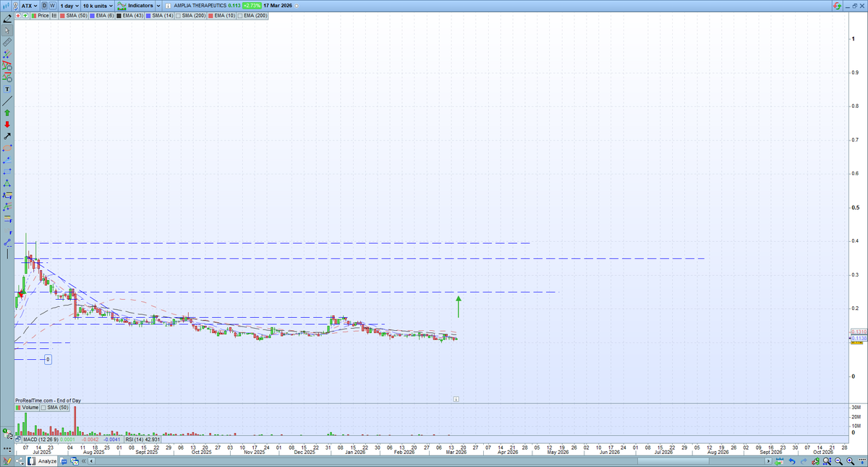Select the text annotation tool
Viewport: 868px width, 467px height.
coord(7,89)
